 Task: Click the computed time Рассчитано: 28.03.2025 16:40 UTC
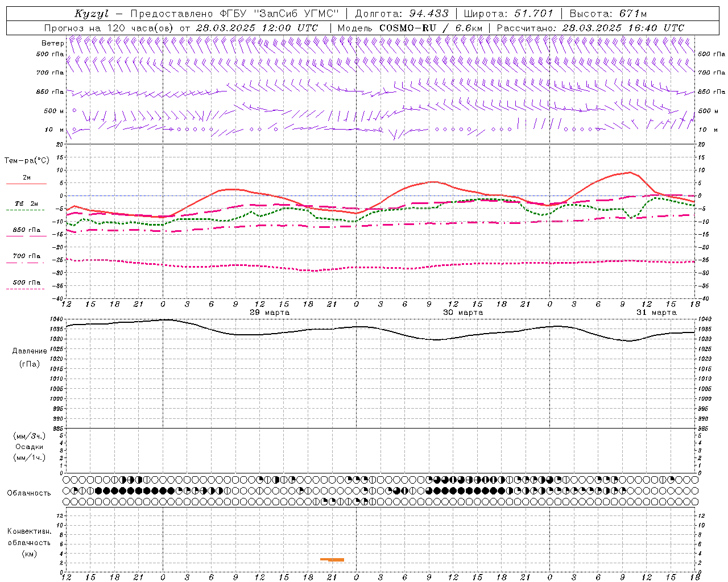[x=590, y=28]
